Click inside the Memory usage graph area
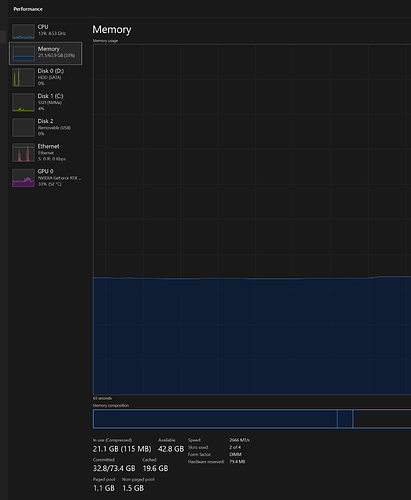The height and width of the screenshot is (500, 411). click(252, 219)
